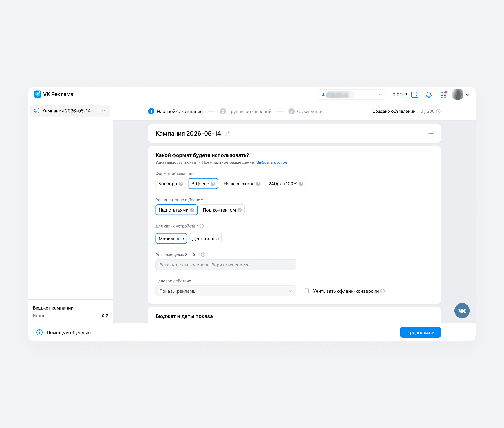Click the Бюджет и даты показа heading
Screen dimensions: 504x428
pyautogui.click(x=184, y=316)
